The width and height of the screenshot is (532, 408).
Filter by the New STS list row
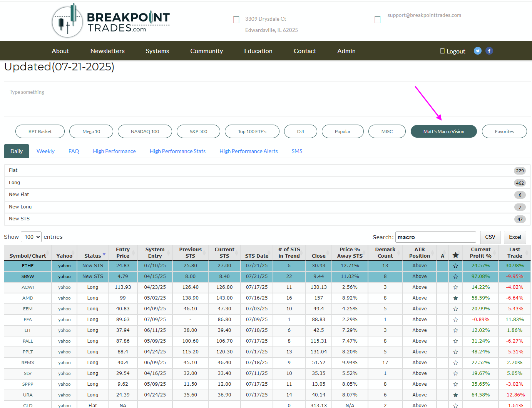(267, 219)
